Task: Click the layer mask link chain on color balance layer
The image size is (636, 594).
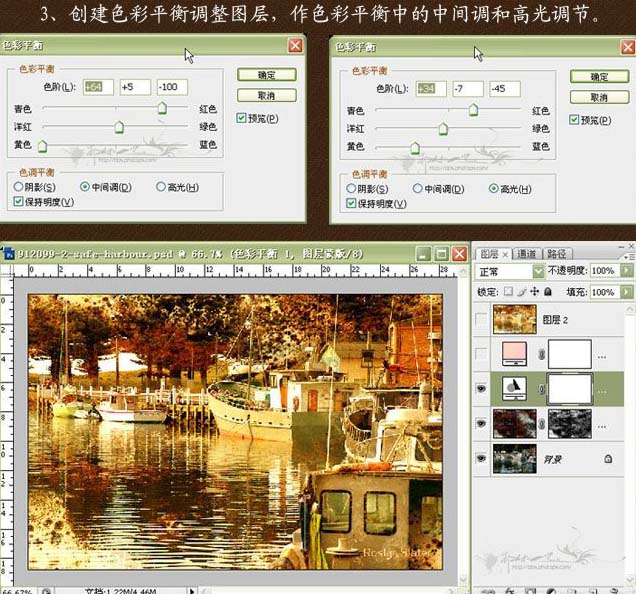Action: (x=543, y=389)
